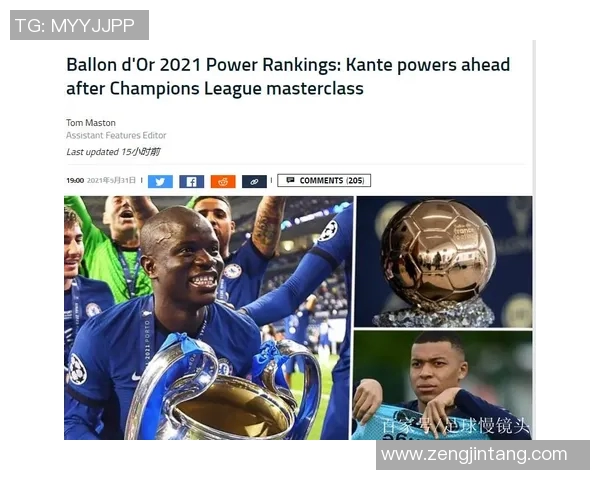Open the Mbappe training photo
The image size is (600, 480).
pos(442,385)
